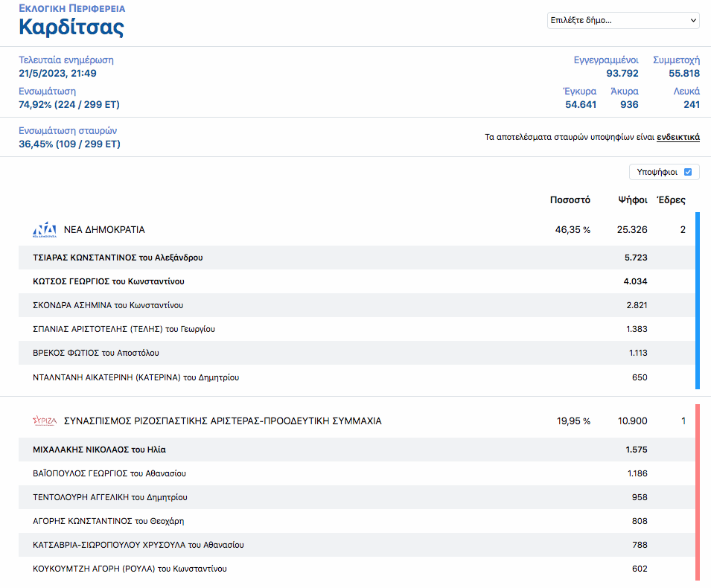This screenshot has height=588, width=711.
Task: Select the ΣΥΝΑΣΠΙΣΜΟΣ ΡΙΖΟΣΠΑΣΤΙΚΗΣ ΑΡΙΣΤΕΡΑΣ party row
Action: 223,421
